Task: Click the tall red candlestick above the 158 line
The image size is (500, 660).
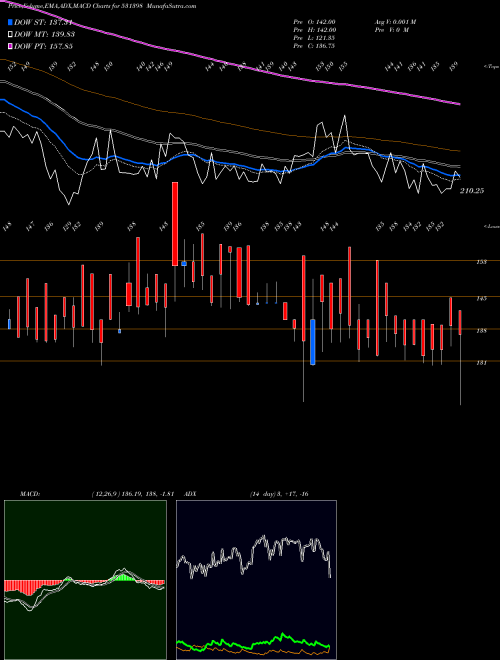Action: coord(175,224)
